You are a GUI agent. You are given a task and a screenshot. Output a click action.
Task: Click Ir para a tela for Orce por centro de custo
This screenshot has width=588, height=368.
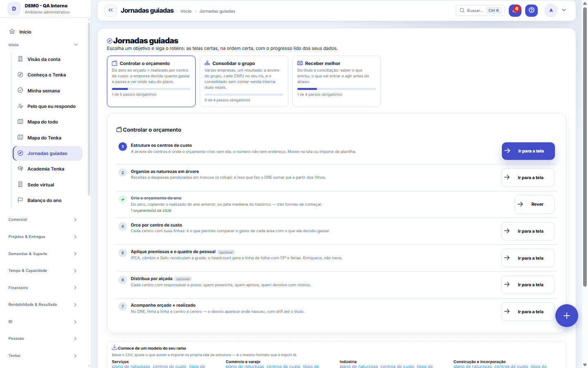coord(528,231)
